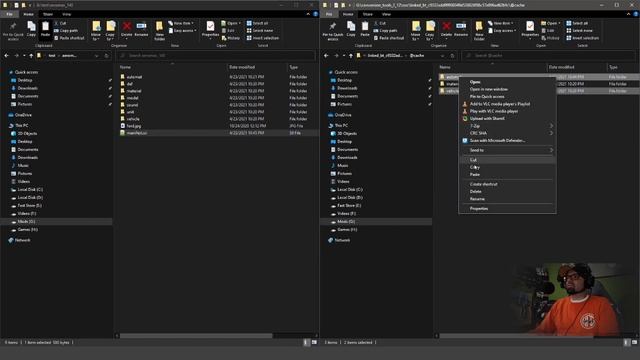The height and width of the screenshot is (360, 640).
Task: Click the Rename icon in right window ribbon
Action: point(461,29)
